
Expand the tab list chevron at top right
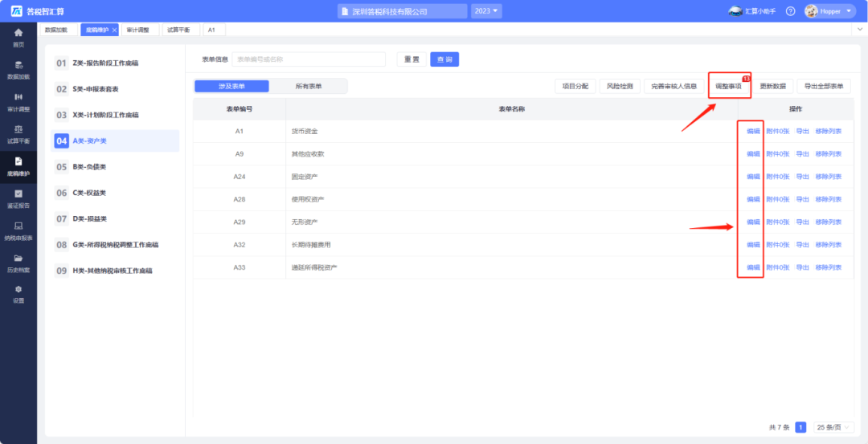(x=860, y=28)
